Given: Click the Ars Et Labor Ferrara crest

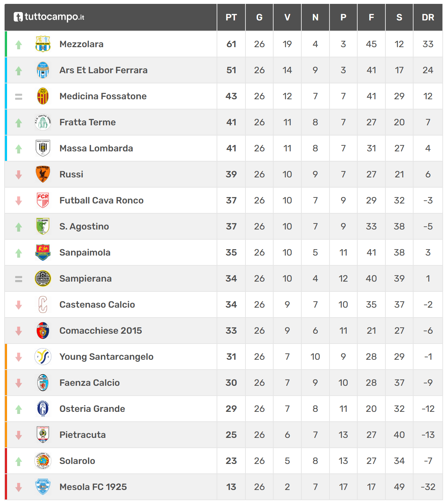Looking at the screenshot, I should click(43, 70).
